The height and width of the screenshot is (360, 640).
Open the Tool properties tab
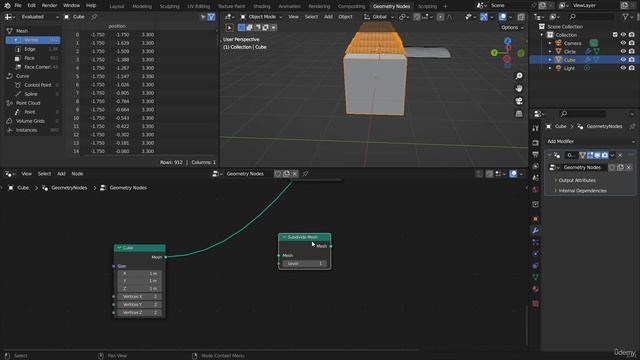(536, 129)
